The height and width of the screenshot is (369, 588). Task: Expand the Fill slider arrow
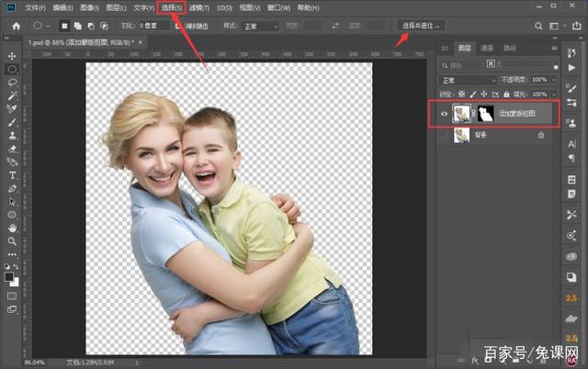pyautogui.click(x=554, y=94)
